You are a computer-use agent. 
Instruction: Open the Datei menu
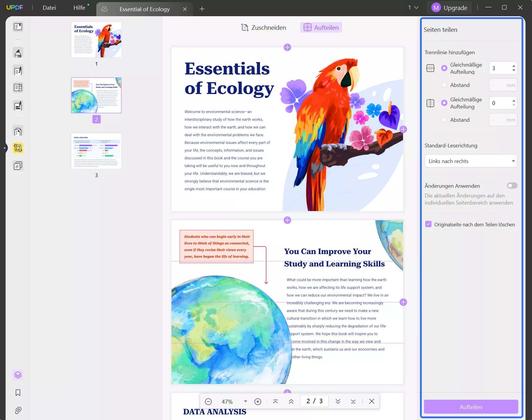point(49,8)
